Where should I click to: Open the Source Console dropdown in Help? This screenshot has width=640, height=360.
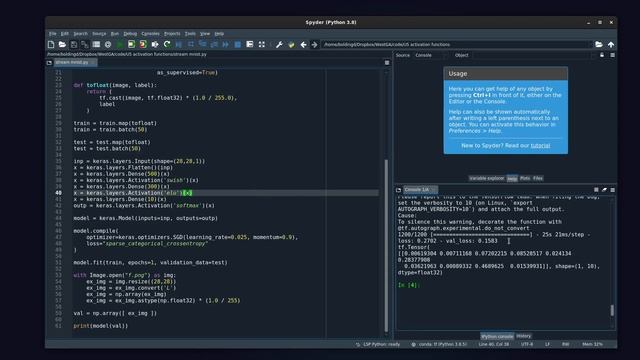(430, 55)
